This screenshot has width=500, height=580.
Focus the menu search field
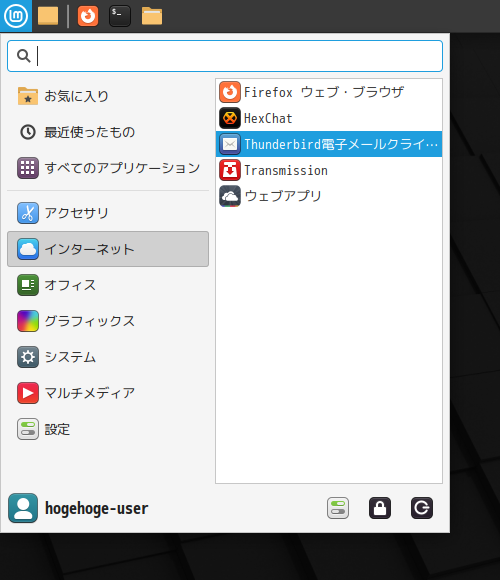point(225,56)
